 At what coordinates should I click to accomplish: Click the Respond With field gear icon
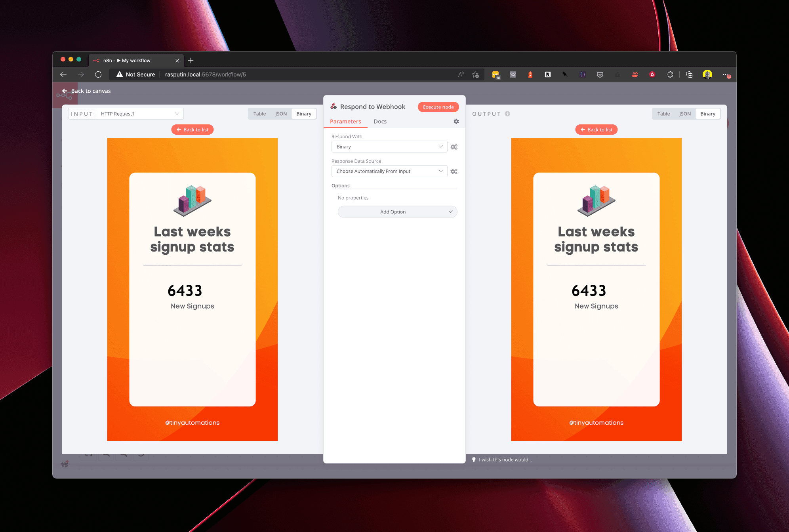coord(455,147)
